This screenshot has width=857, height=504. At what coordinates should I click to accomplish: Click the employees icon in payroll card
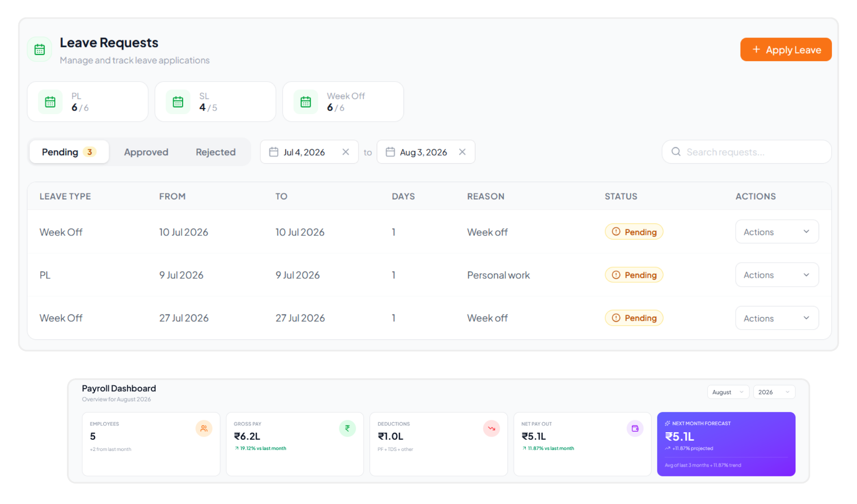tap(204, 429)
